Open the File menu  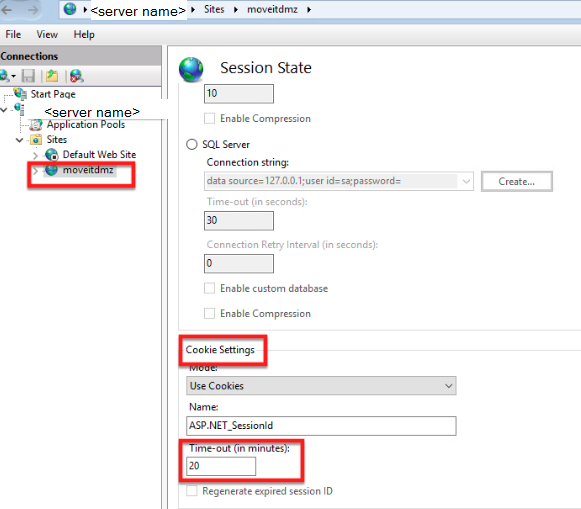tap(13, 34)
